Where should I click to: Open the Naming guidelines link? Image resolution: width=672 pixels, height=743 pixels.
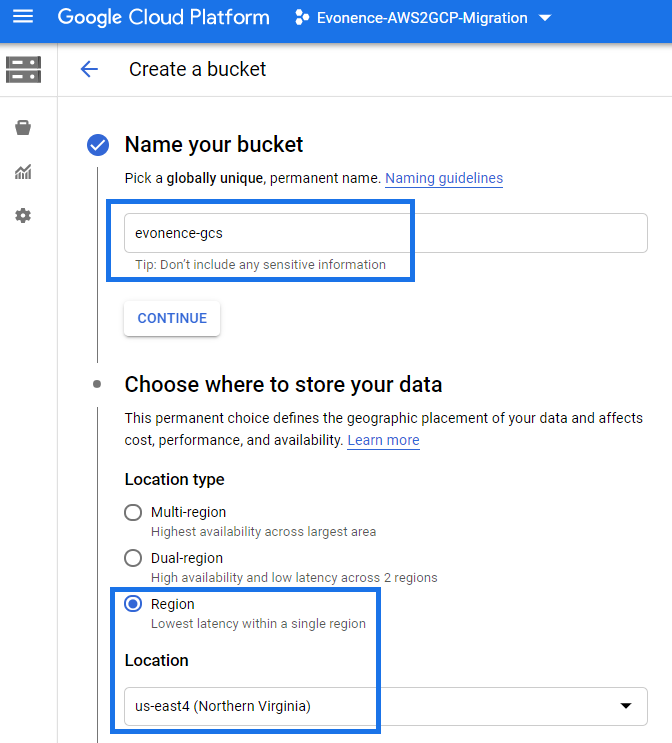(x=444, y=178)
